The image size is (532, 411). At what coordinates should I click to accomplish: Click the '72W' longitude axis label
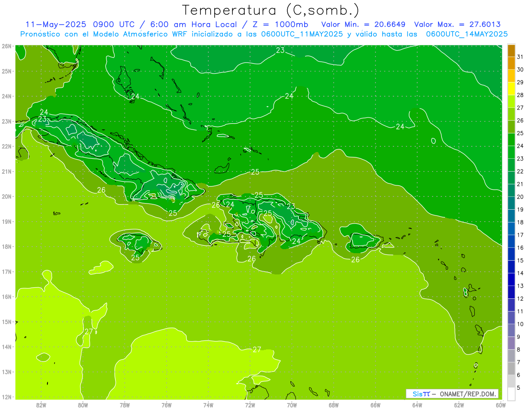250,404
